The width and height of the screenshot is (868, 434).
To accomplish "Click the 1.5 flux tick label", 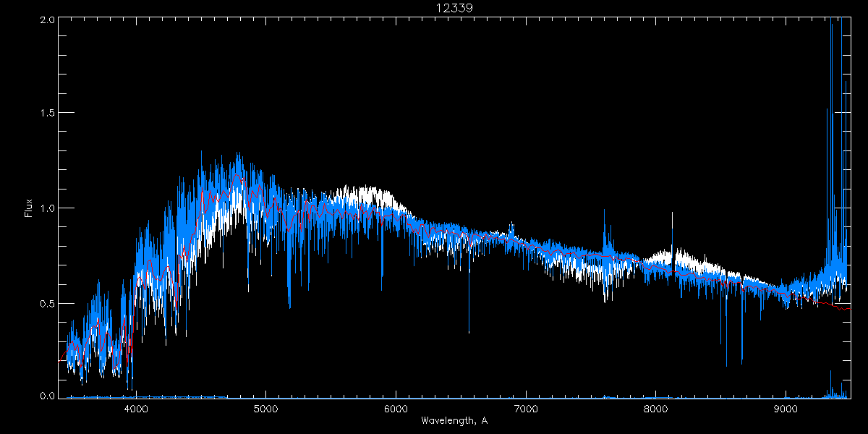I will [x=46, y=113].
